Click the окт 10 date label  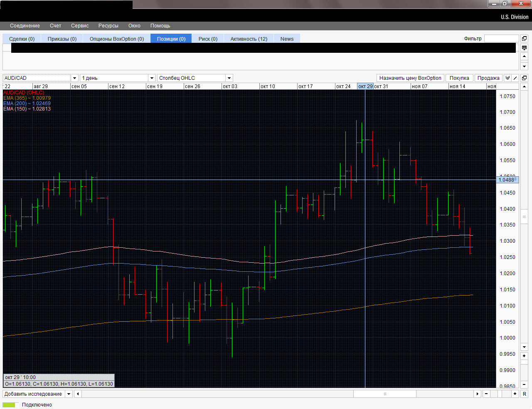268,86
